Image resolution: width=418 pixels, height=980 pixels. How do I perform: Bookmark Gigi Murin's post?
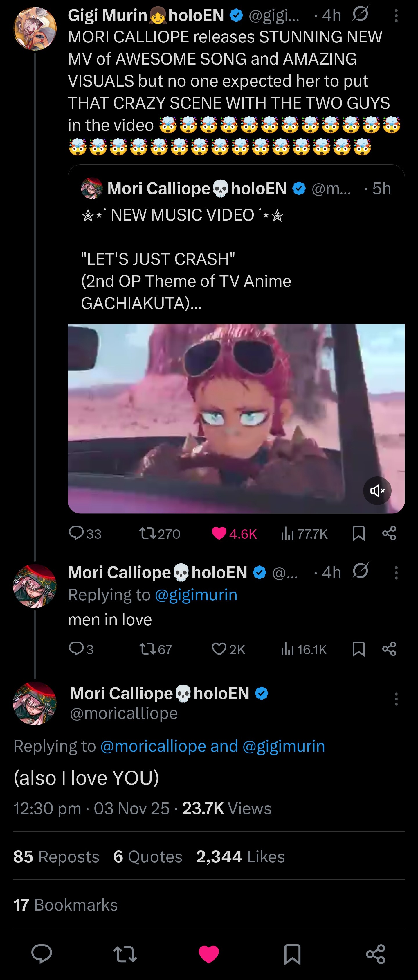coord(359,533)
